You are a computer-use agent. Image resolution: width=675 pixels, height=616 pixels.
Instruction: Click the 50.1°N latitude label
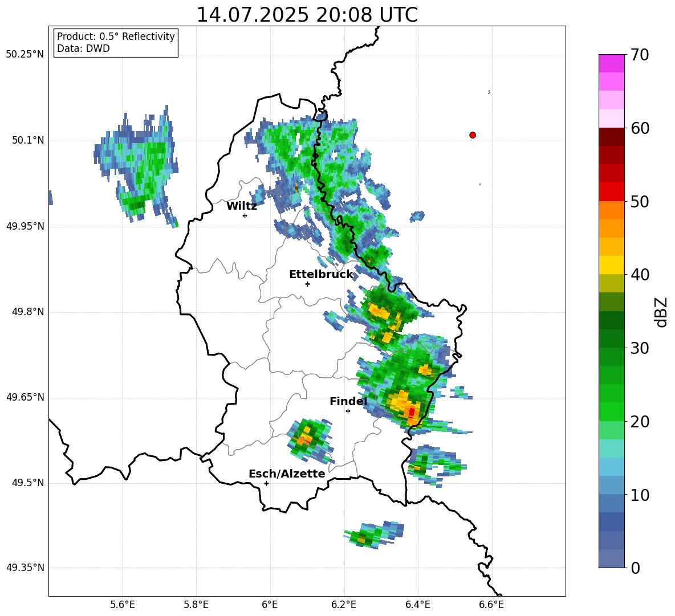coord(28,140)
